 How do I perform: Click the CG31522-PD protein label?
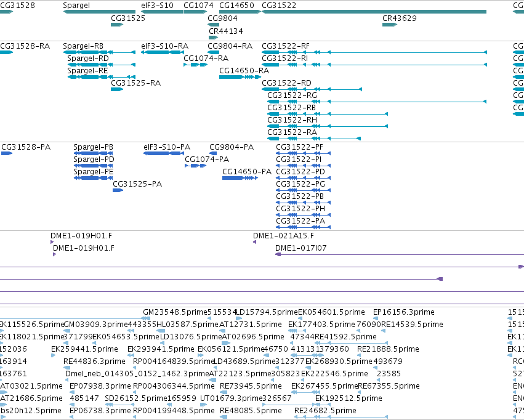pyautogui.click(x=300, y=172)
